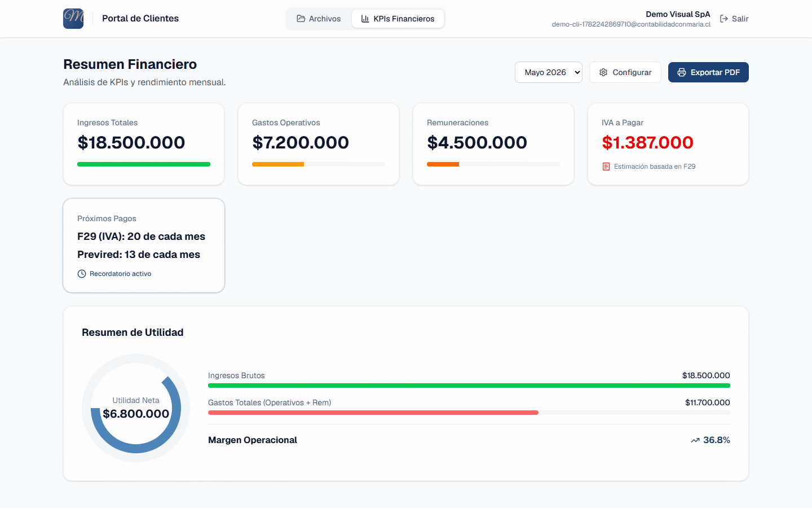Select the Próximos Pagos card
The height and width of the screenshot is (508, 812).
pos(144,246)
